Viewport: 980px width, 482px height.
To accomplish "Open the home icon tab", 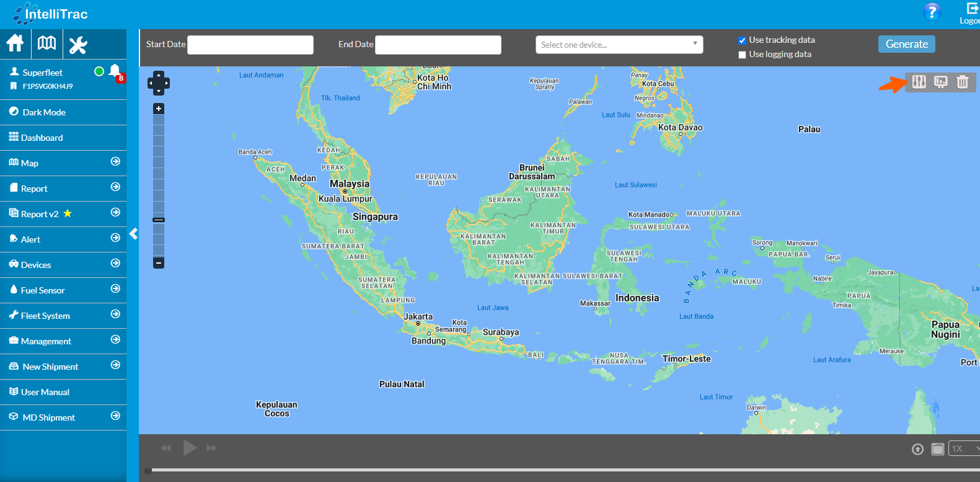I will (x=15, y=43).
